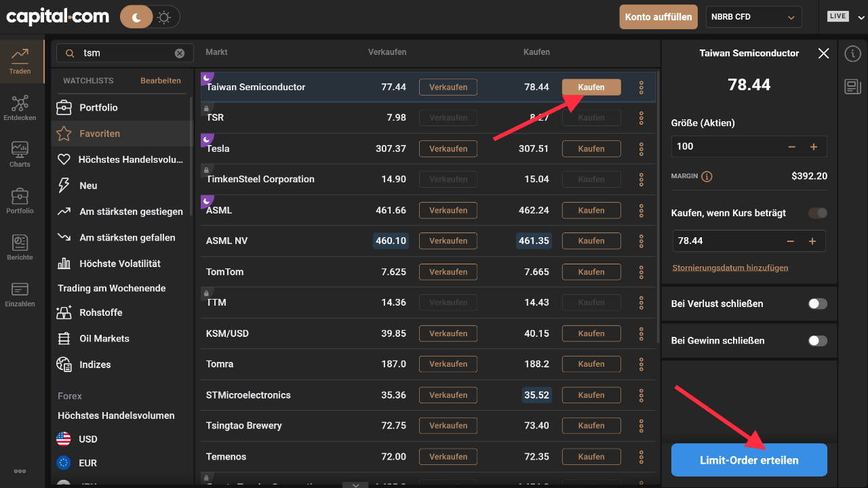The width and height of the screenshot is (868, 488).
Task: Clear the tsm search field
Action: [x=180, y=53]
